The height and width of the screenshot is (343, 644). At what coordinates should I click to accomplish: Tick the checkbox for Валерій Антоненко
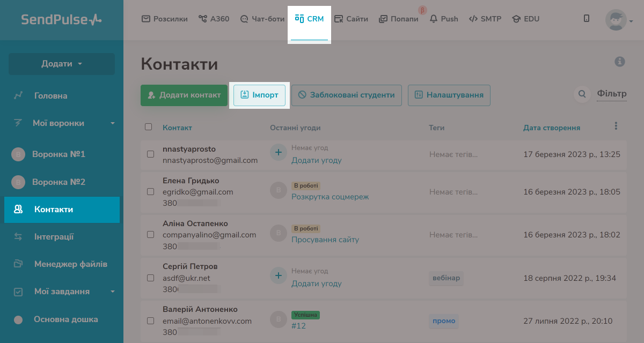(151, 320)
